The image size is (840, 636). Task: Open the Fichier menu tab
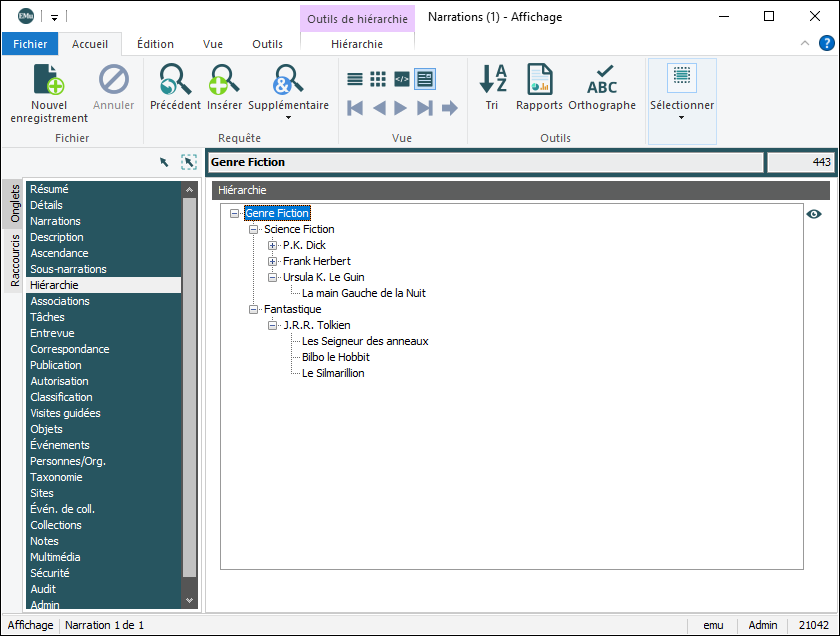30,44
